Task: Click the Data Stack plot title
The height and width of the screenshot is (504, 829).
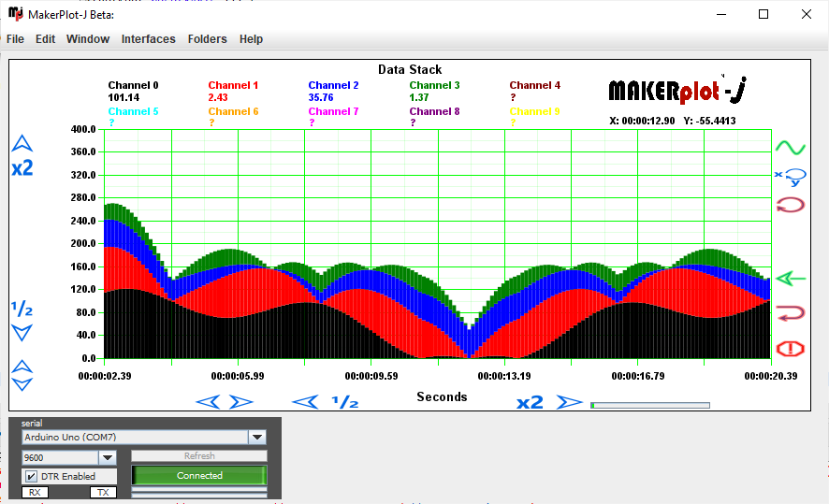Action: coord(410,70)
